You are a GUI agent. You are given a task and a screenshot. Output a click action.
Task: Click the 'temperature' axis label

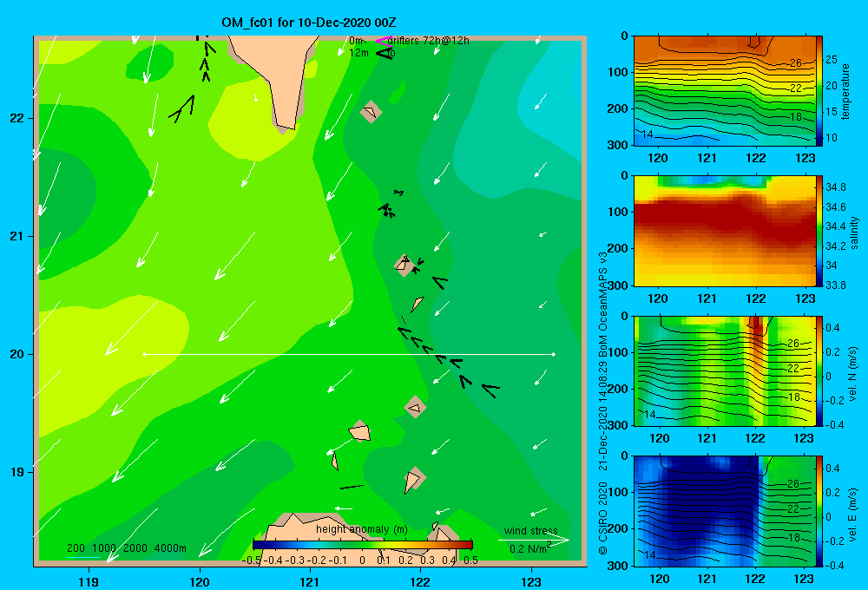(x=845, y=91)
